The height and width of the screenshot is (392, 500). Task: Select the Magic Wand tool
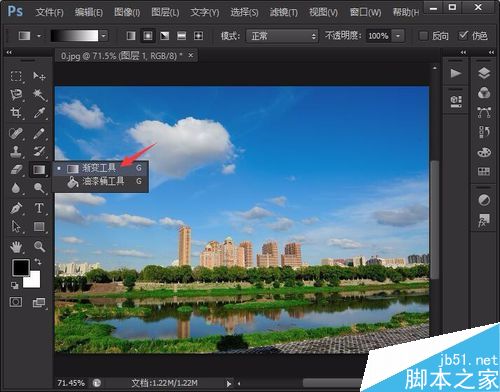point(39,95)
